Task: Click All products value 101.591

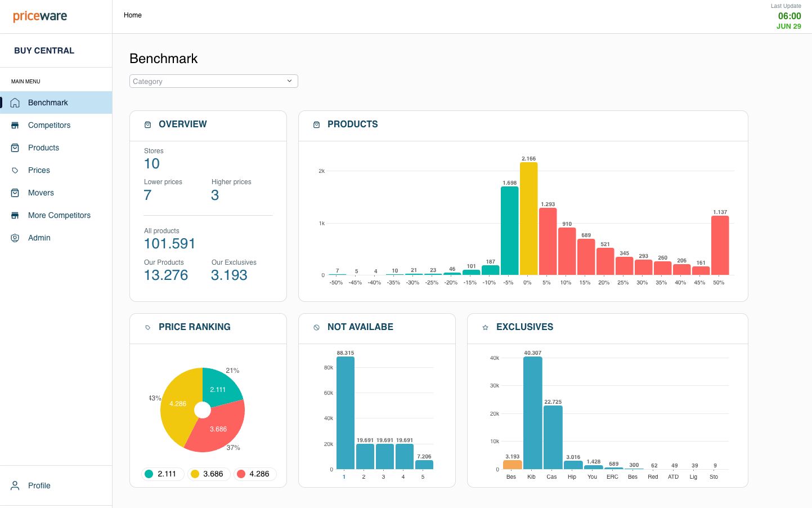Action: [169, 243]
